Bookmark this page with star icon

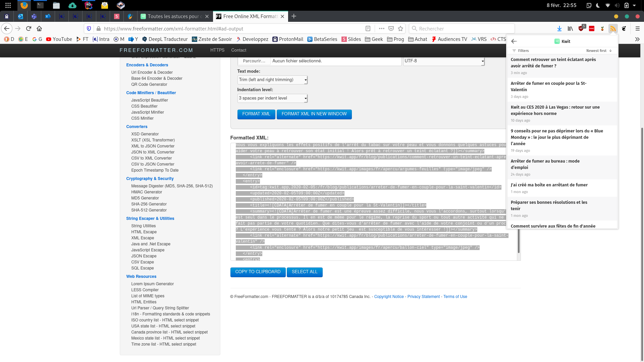point(400,29)
